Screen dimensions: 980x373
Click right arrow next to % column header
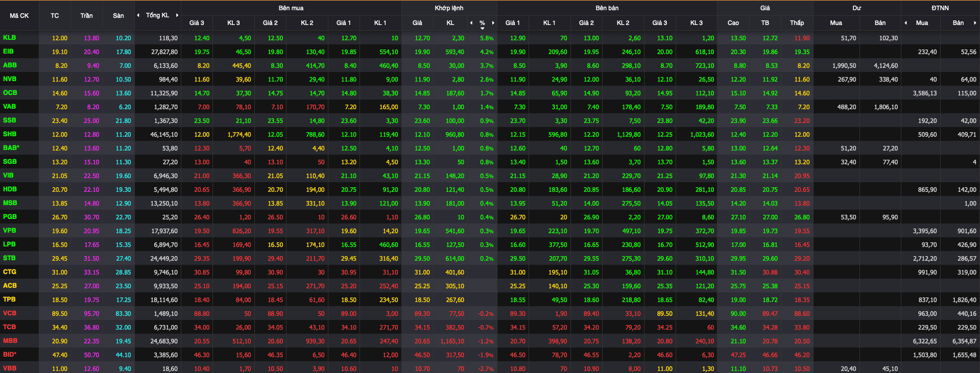[x=493, y=23]
